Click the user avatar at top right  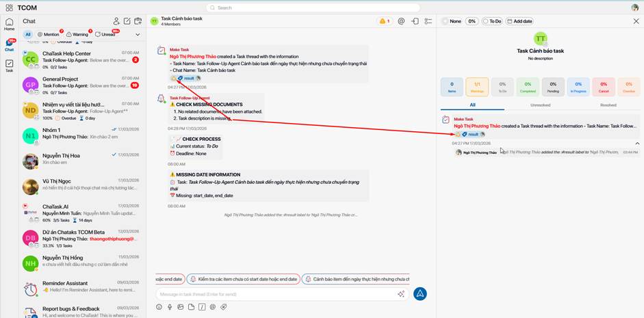coord(635,8)
